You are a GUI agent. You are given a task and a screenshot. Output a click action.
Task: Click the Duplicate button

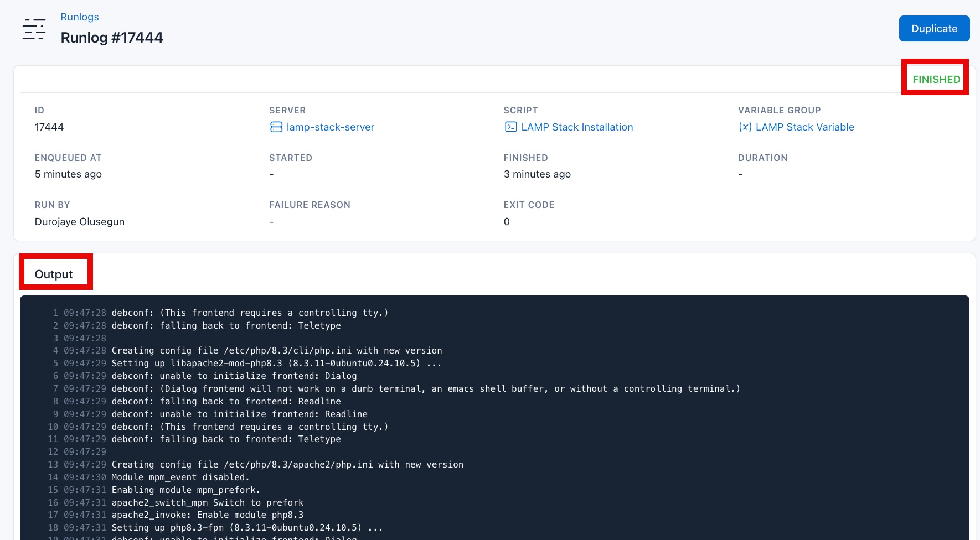(934, 28)
